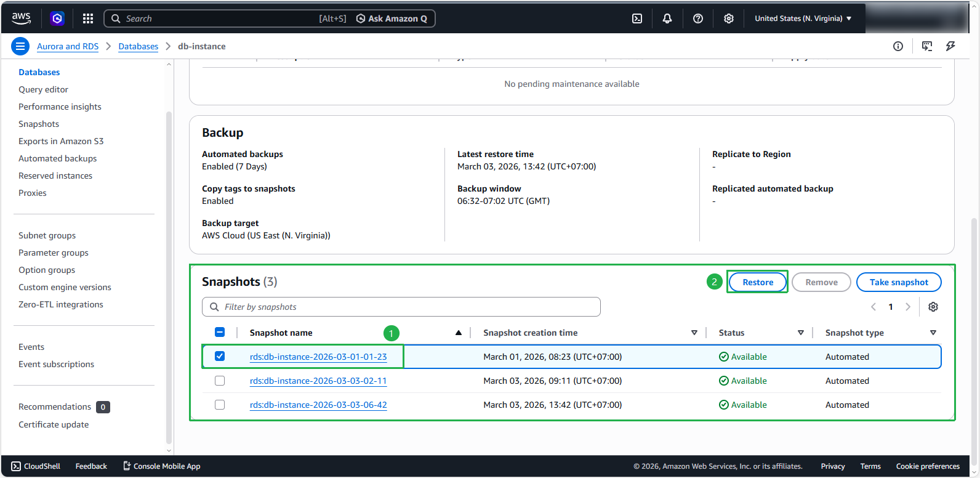Image resolution: width=980 pixels, height=478 pixels.
Task: Open Query editor in the sidebar
Action: click(43, 89)
